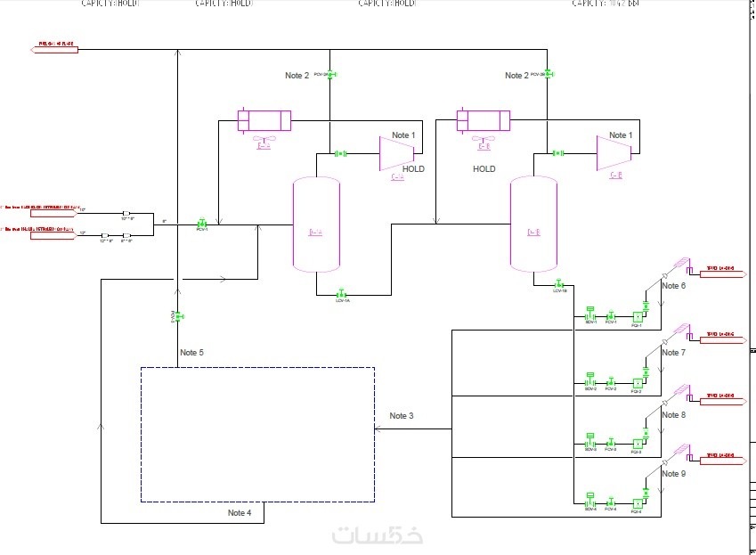Viewport: 756px width, 555px height.
Task: Select the C-1A compressor symbol
Action: click(x=397, y=154)
